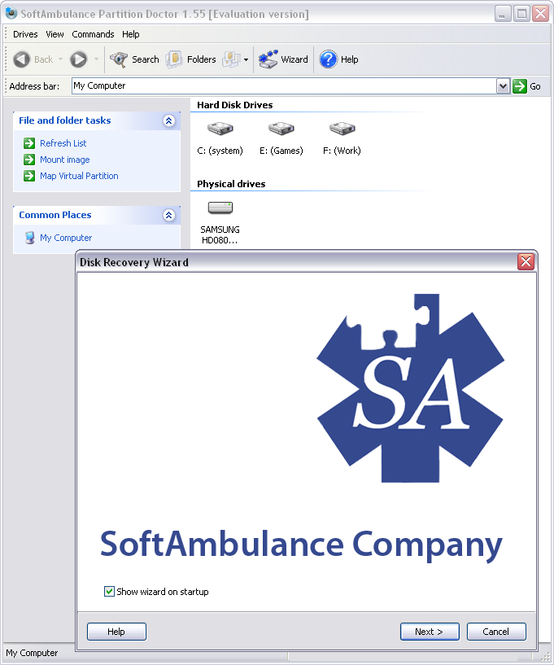
Task: Open the Back history dropdown arrow
Action: coord(61,59)
